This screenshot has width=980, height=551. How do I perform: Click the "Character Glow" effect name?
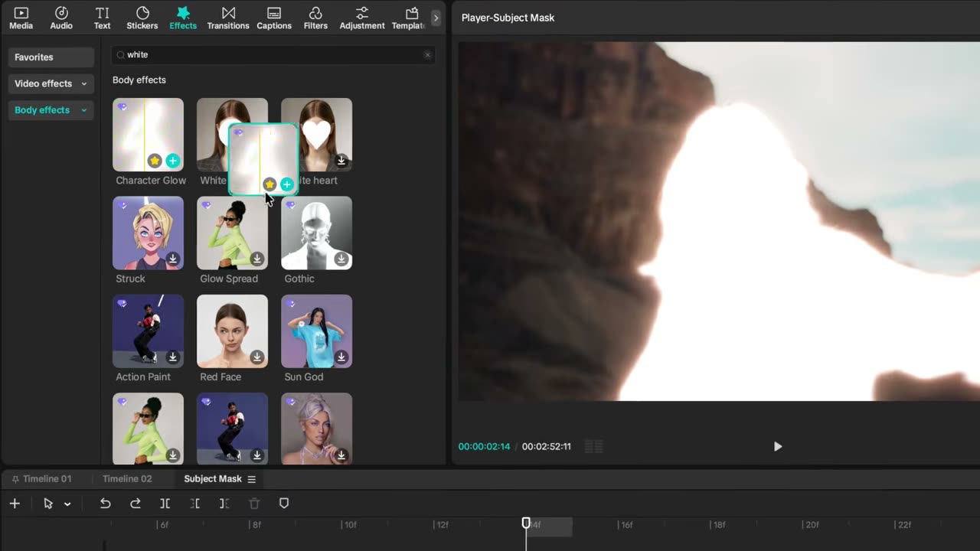[151, 181]
